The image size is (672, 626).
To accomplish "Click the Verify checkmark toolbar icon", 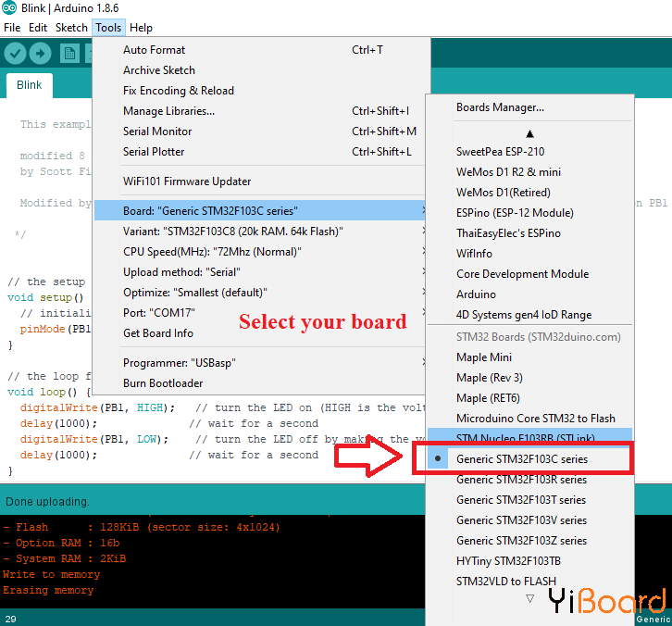I will tap(16, 54).
